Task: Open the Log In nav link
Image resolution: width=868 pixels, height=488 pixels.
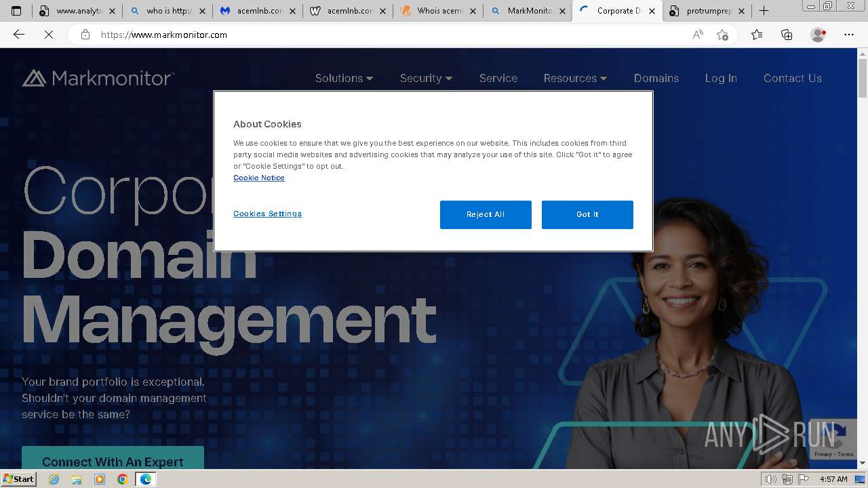Action: (x=721, y=78)
